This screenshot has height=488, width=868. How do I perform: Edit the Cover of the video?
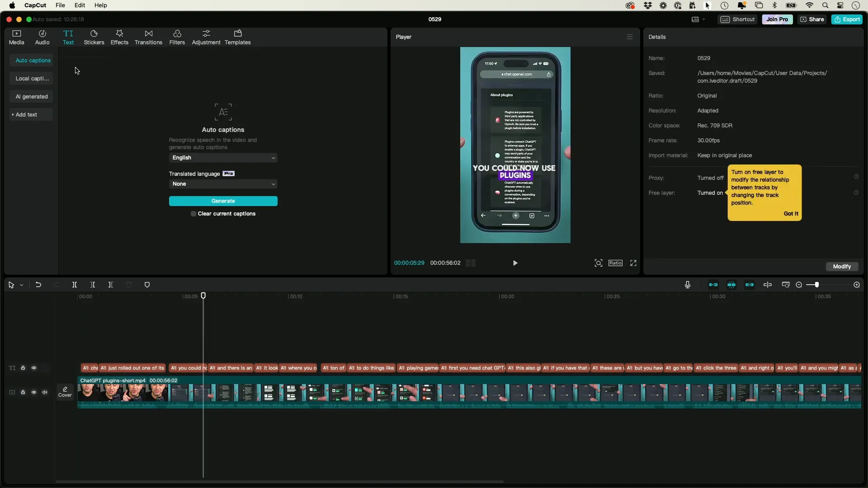click(65, 392)
